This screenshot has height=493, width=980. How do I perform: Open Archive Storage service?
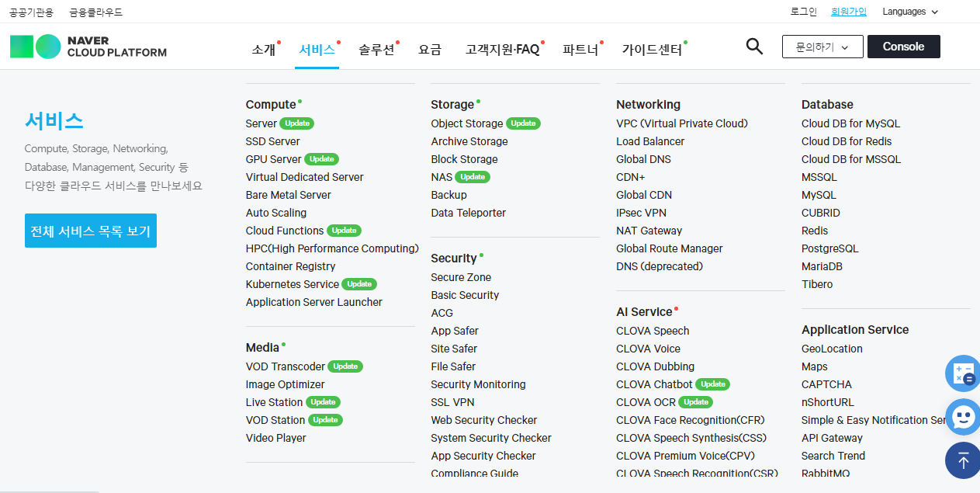tap(469, 141)
